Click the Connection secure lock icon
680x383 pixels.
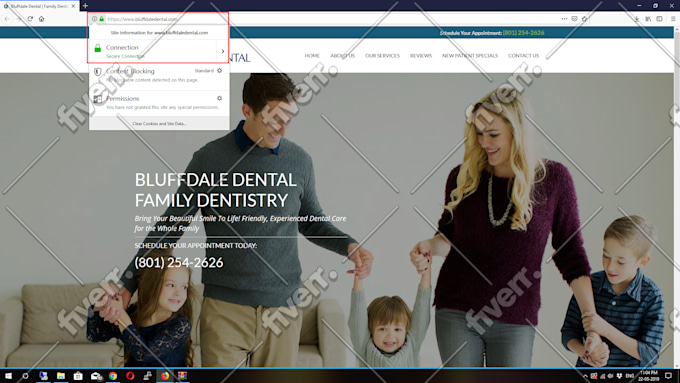tap(98, 48)
